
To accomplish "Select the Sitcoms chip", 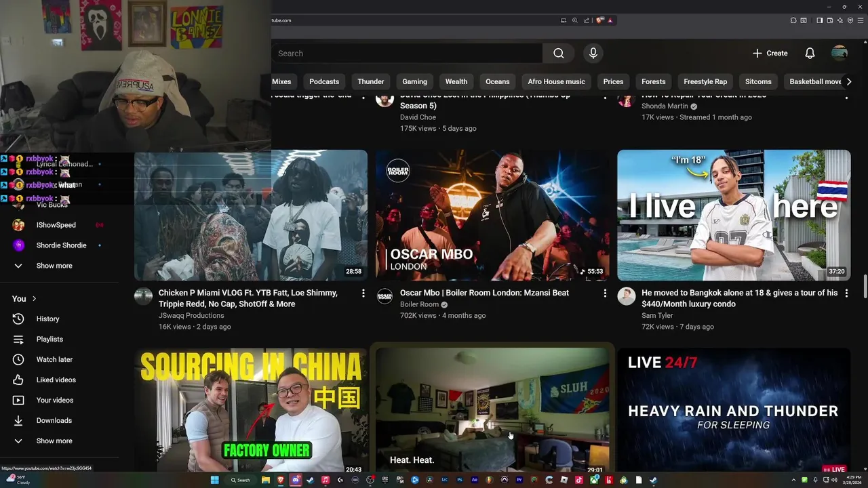I will (x=758, y=81).
